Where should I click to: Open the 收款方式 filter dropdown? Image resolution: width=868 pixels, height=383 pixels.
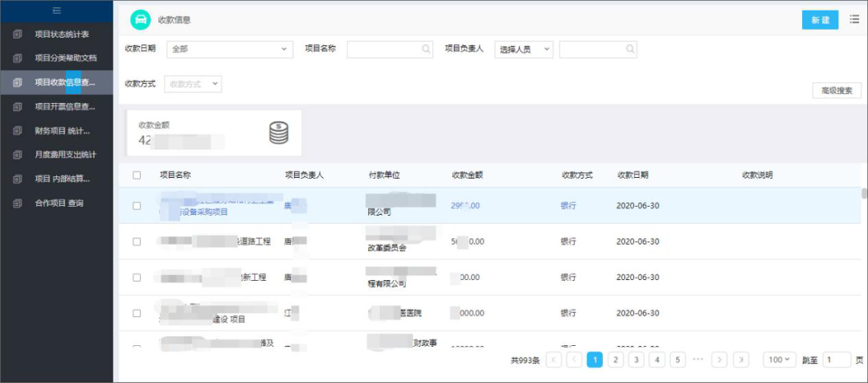point(193,84)
